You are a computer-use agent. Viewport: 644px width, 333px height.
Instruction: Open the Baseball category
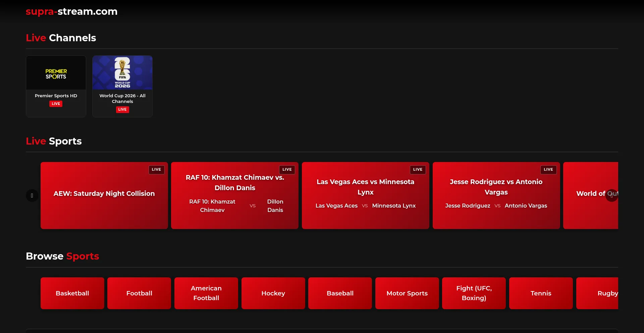[340, 293]
